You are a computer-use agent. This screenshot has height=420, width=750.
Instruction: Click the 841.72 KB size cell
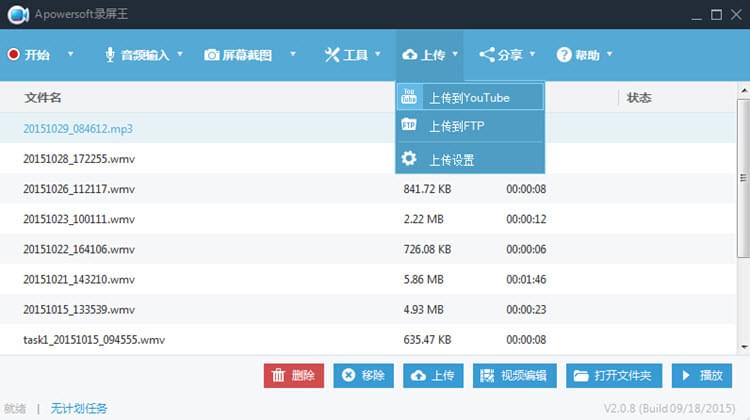tap(427, 189)
